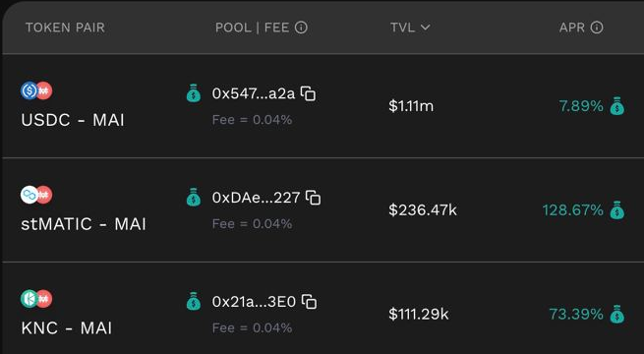Click farm money bag left of 0x21a...3E0
This screenshot has height=354, width=644.
[194, 301]
